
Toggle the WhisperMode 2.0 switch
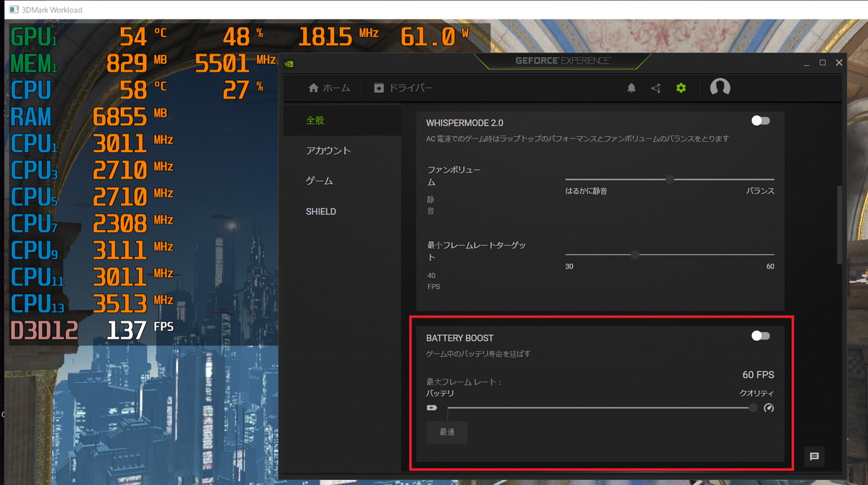(x=760, y=121)
